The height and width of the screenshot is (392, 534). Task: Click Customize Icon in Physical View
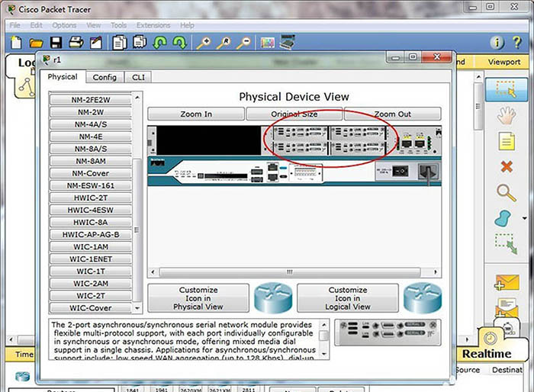point(198,298)
